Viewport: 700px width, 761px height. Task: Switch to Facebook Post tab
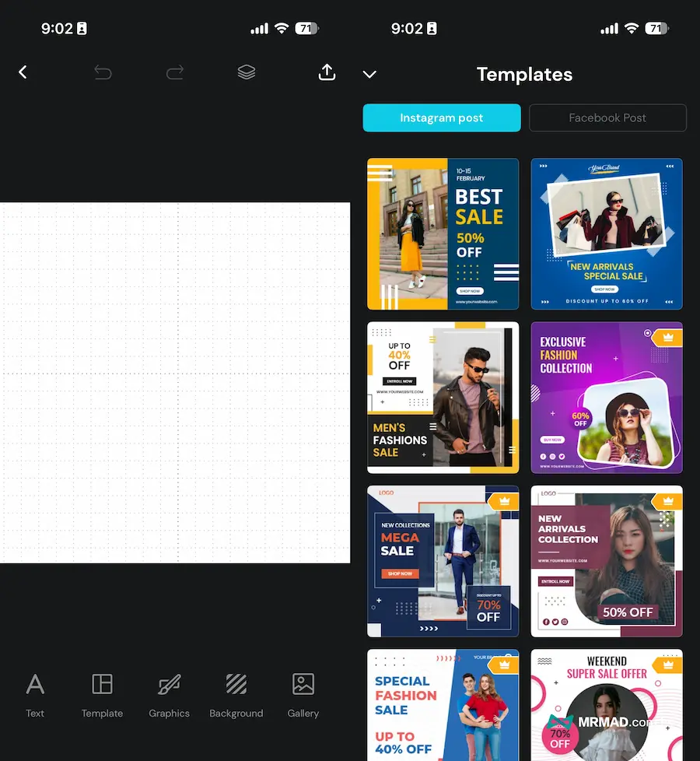pos(607,118)
